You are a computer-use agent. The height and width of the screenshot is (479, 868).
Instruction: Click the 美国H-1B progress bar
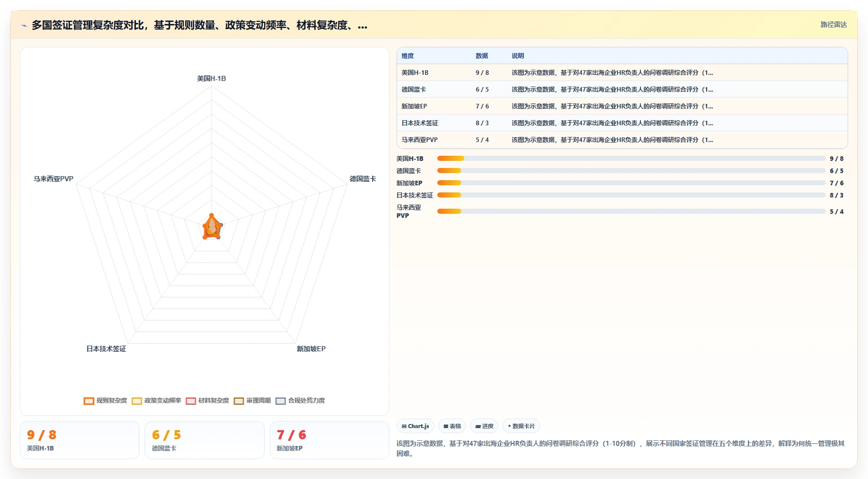click(631, 158)
